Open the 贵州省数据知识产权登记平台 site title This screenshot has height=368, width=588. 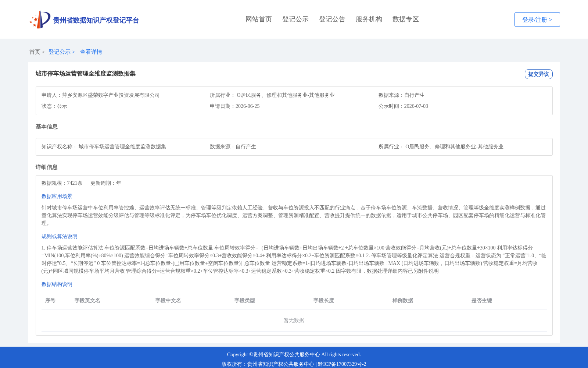(x=96, y=20)
